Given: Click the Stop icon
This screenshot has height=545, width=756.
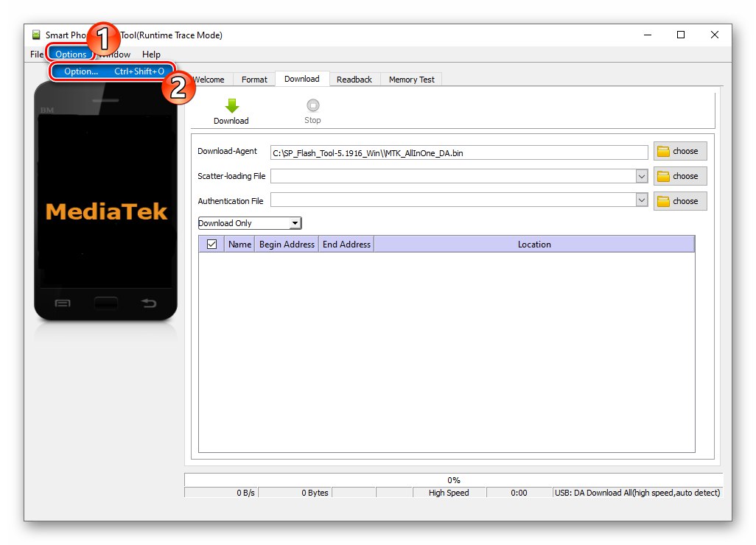Looking at the screenshot, I should (x=313, y=105).
